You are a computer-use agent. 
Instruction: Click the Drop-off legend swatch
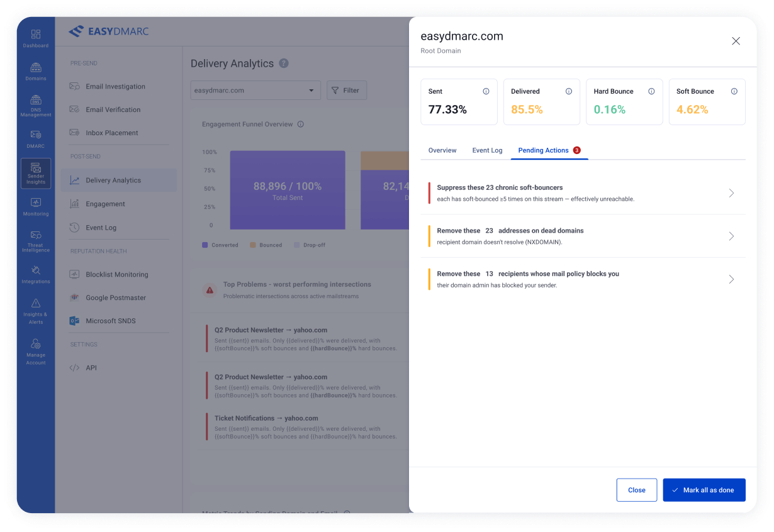coord(297,245)
